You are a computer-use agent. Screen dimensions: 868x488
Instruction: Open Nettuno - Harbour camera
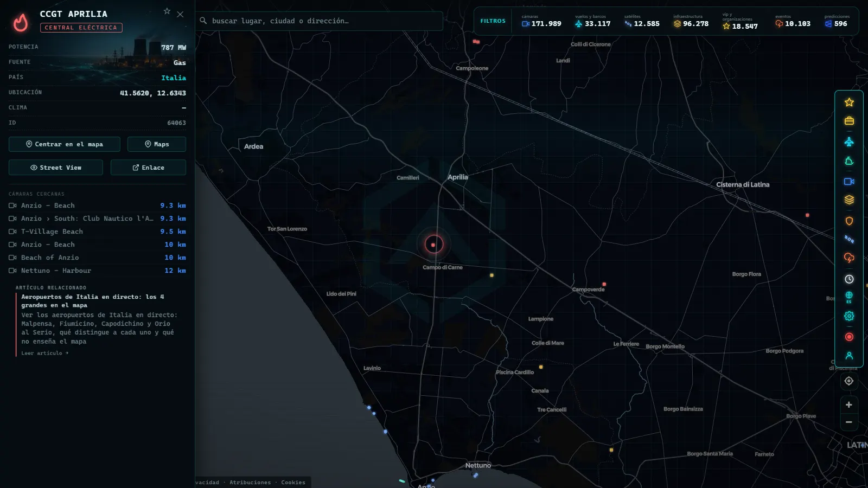(97, 271)
